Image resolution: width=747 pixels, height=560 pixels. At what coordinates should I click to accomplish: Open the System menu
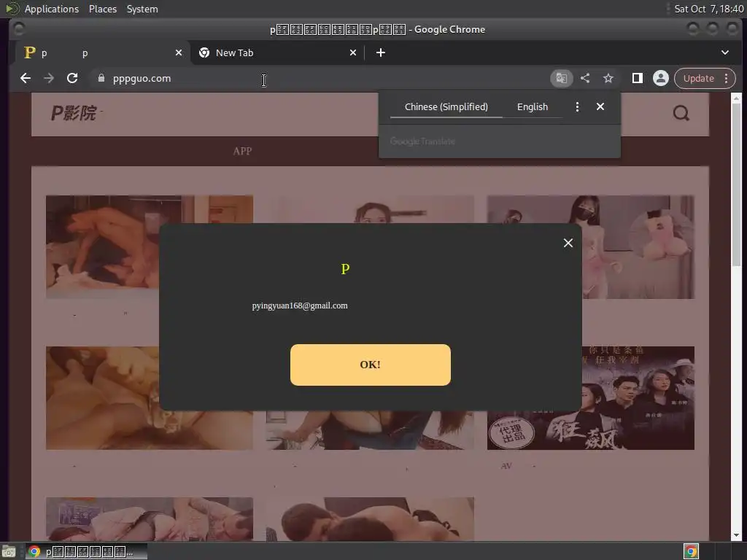point(142,9)
